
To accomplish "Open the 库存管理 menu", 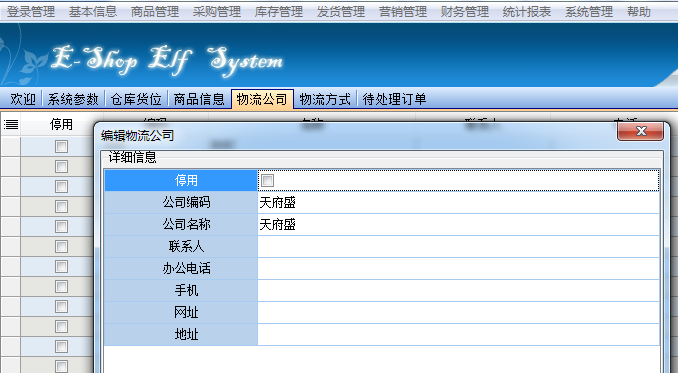I will tap(279, 11).
